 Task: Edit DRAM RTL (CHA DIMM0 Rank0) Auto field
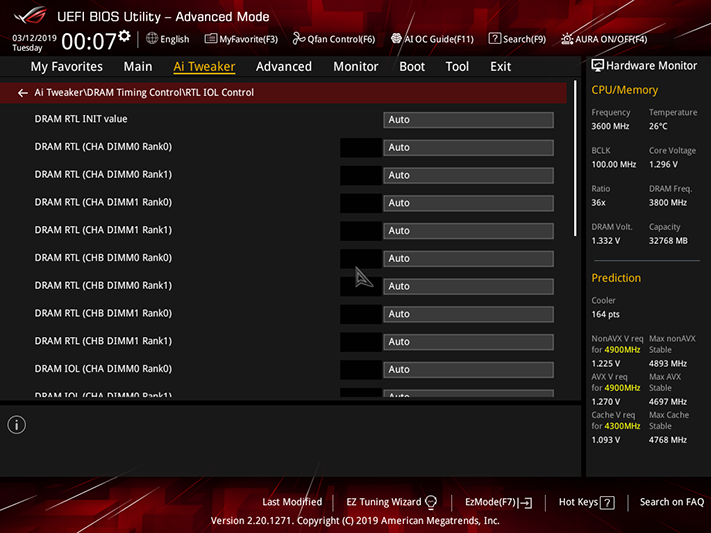(468, 147)
